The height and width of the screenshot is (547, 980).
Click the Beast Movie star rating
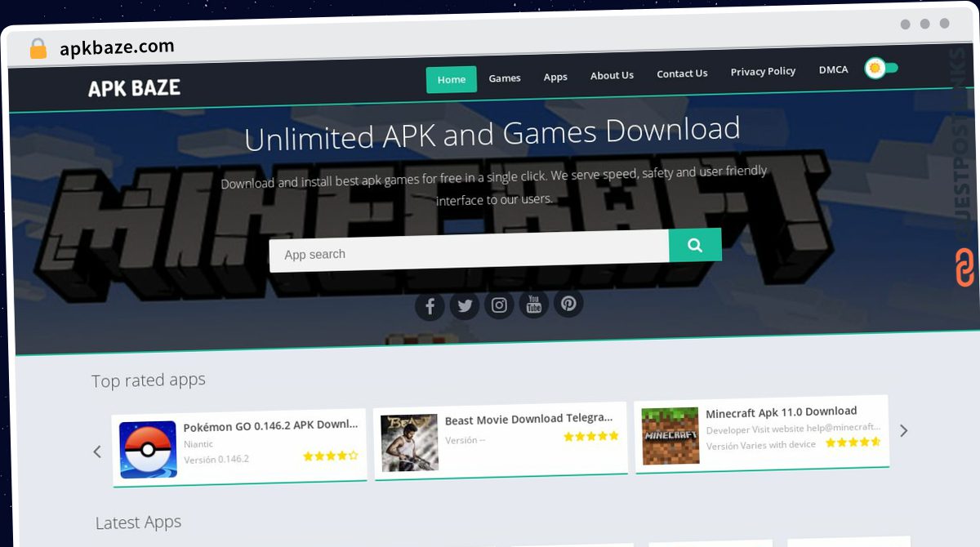click(591, 437)
